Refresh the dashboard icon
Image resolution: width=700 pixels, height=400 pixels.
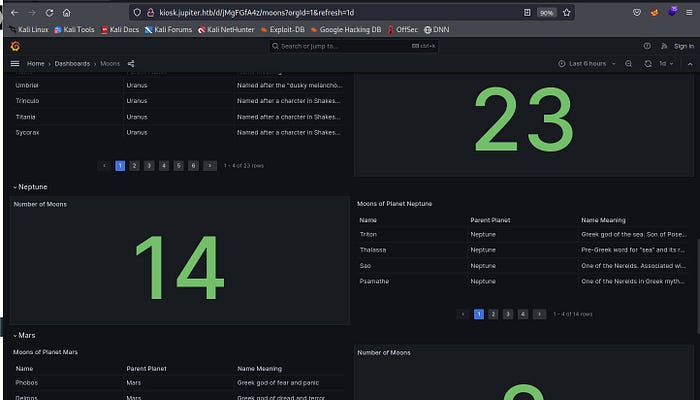[648, 63]
